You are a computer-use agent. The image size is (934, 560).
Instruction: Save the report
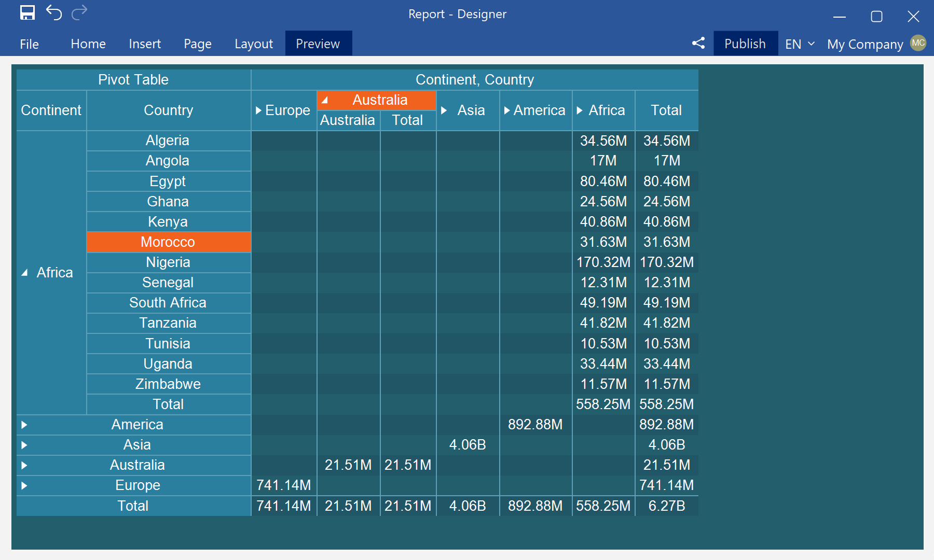[x=28, y=13]
